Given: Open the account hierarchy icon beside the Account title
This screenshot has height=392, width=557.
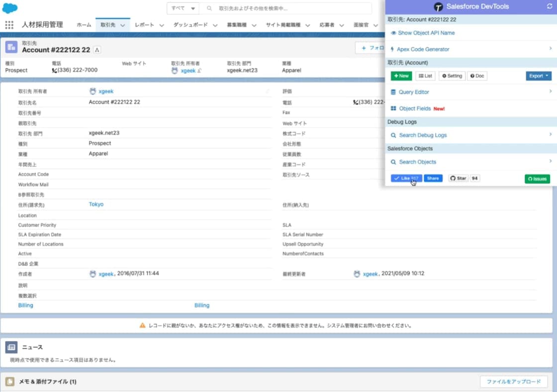Looking at the screenshot, I should click(x=97, y=50).
